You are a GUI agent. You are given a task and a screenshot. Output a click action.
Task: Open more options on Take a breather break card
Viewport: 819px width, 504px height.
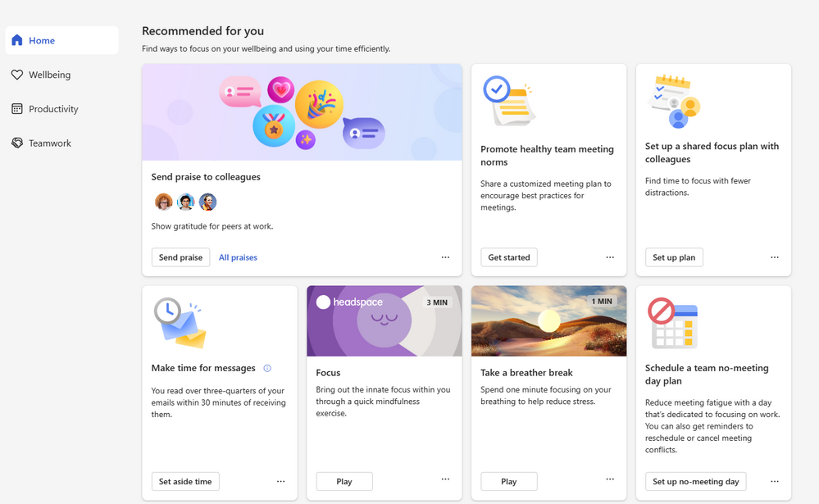610,479
